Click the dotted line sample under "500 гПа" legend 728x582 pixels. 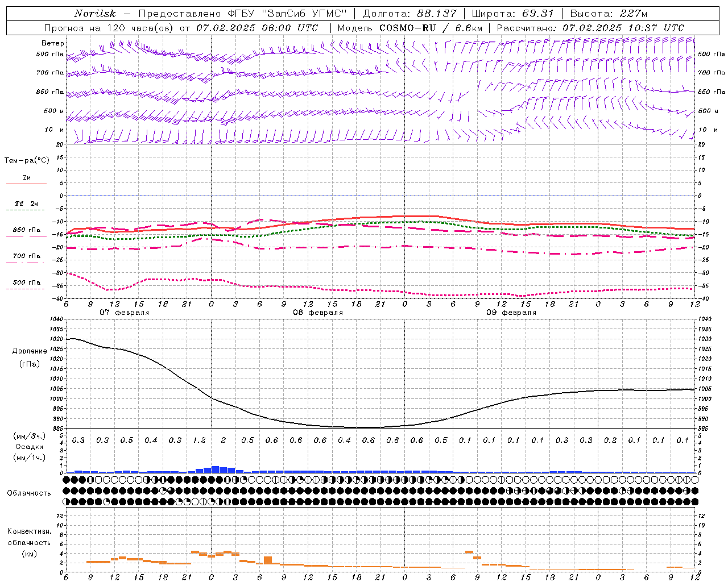tap(25, 289)
